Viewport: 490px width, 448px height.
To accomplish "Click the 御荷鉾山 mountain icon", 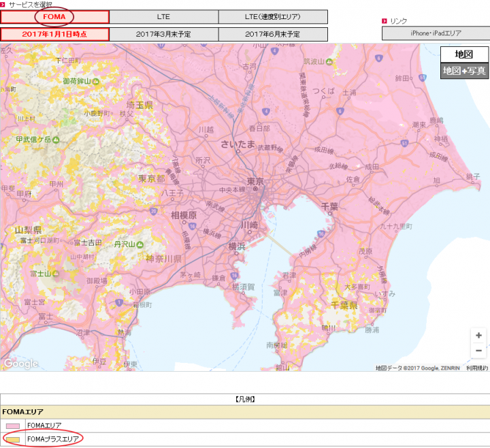I will pyautogui.click(x=96, y=82).
